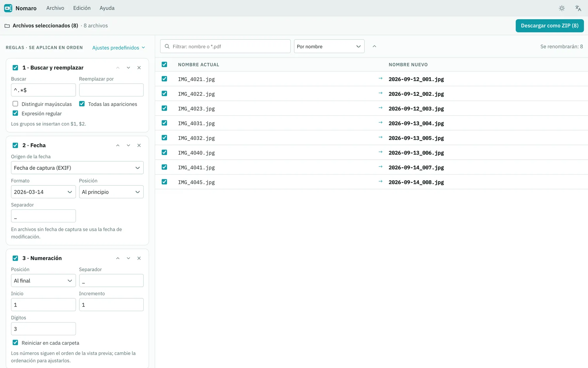Toggle the light/dark theme sun icon

pyautogui.click(x=562, y=8)
